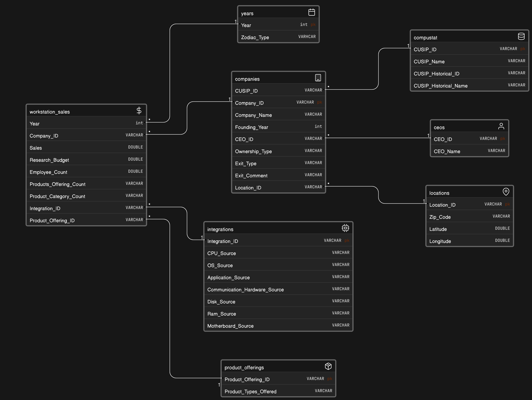The width and height of the screenshot is (532, 400).
Task: Click the calendar icon on years table
Action: (x=311, y=12)
